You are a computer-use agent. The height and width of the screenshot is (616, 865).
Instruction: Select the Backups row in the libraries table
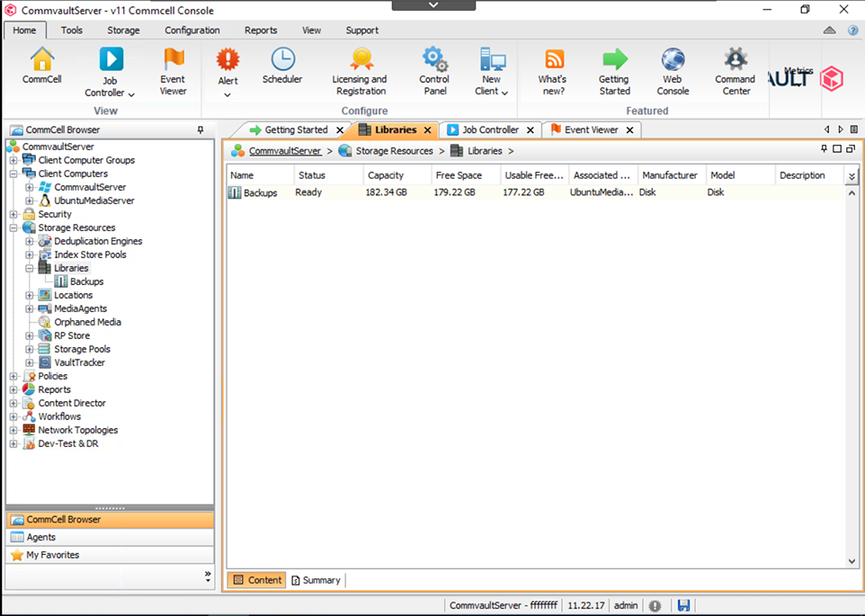point(535,192)
